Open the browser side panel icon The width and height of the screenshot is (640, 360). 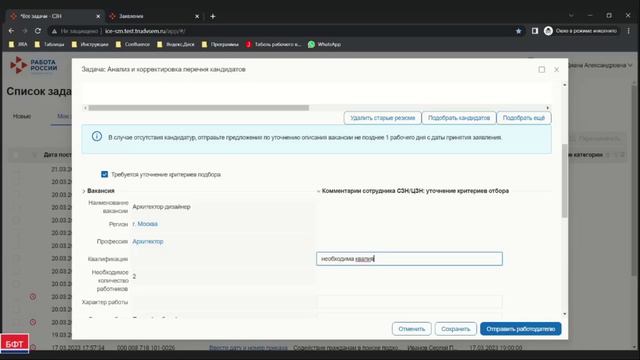click(535, 31)
